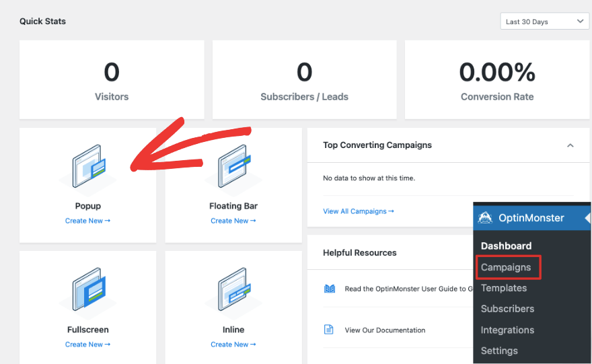Click the 0.00% conversion rate value

point(497,72)
